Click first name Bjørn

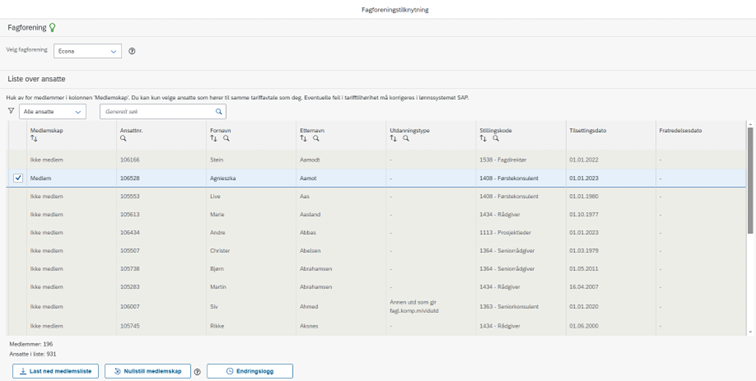coord(217,269)
